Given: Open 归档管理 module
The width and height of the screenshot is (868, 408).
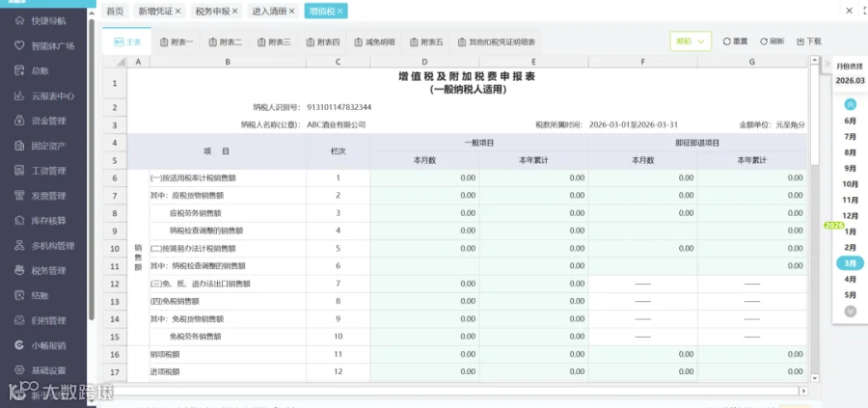Looking at the screenshot, I should pos(42,320).
